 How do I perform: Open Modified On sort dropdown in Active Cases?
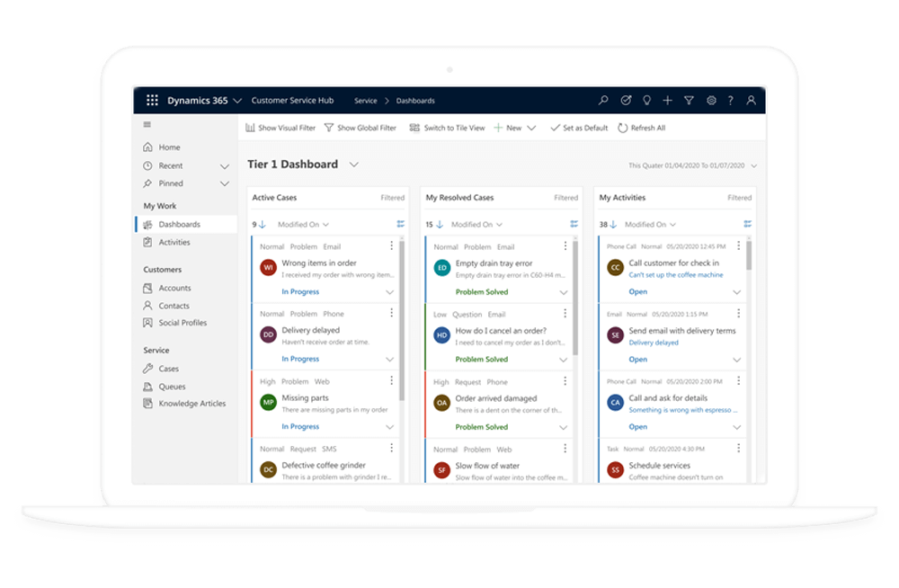click(x=303, y=224)
